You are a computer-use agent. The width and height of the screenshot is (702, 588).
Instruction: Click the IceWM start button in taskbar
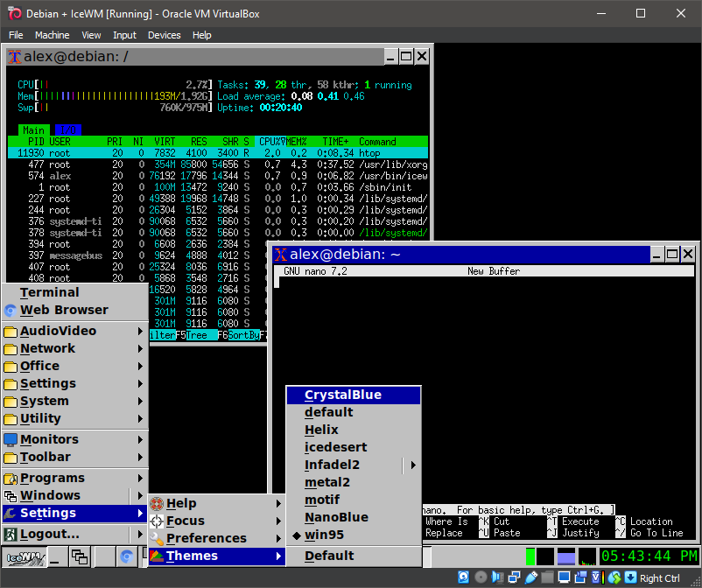click(x=23, y=556)
